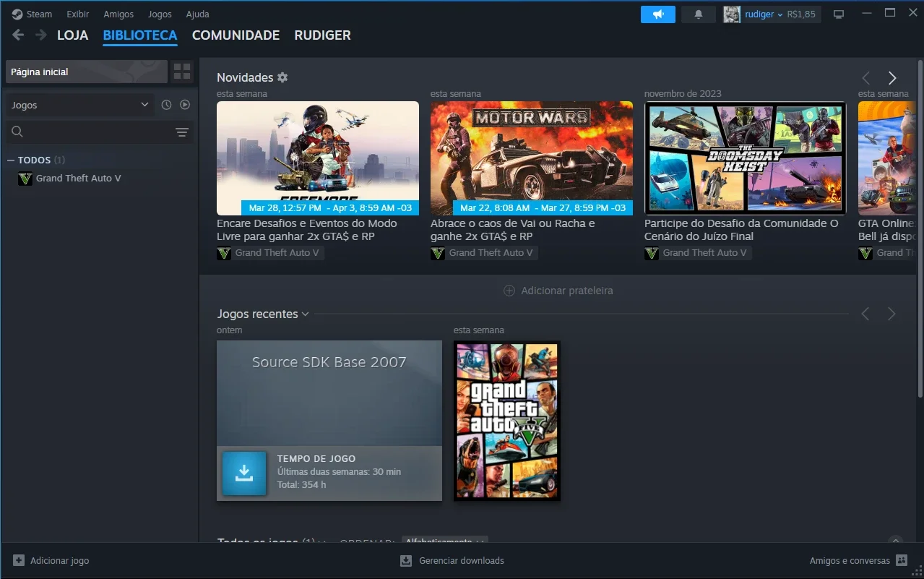Click the rudiger profile avatar picture

(x=732, y=14)
